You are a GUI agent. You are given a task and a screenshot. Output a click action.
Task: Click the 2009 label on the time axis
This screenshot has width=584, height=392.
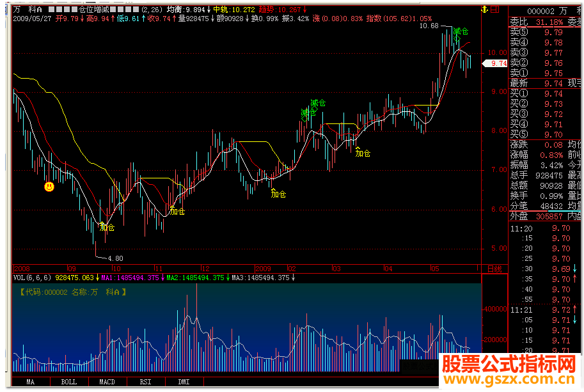click(x=264, y=269)
